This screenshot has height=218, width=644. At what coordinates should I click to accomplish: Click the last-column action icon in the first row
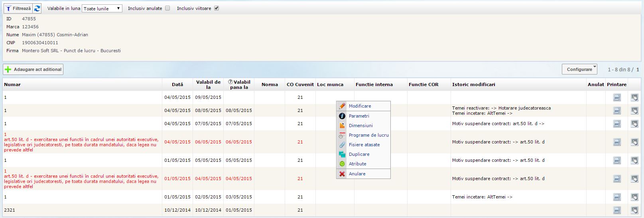634,97
